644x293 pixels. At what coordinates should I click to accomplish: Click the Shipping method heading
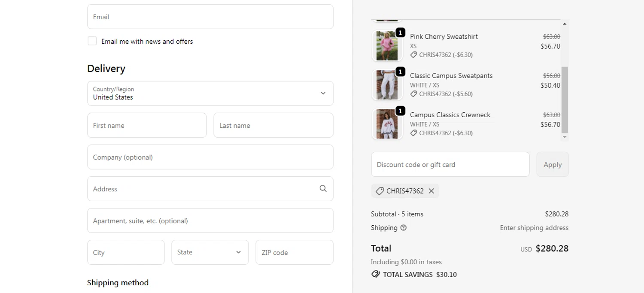(x=118, y=283)
